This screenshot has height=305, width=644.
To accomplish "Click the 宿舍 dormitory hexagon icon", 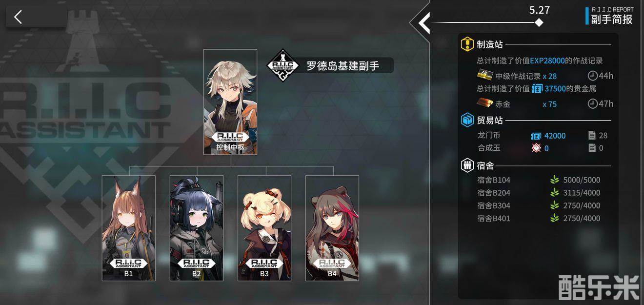I will pos(468,165).
